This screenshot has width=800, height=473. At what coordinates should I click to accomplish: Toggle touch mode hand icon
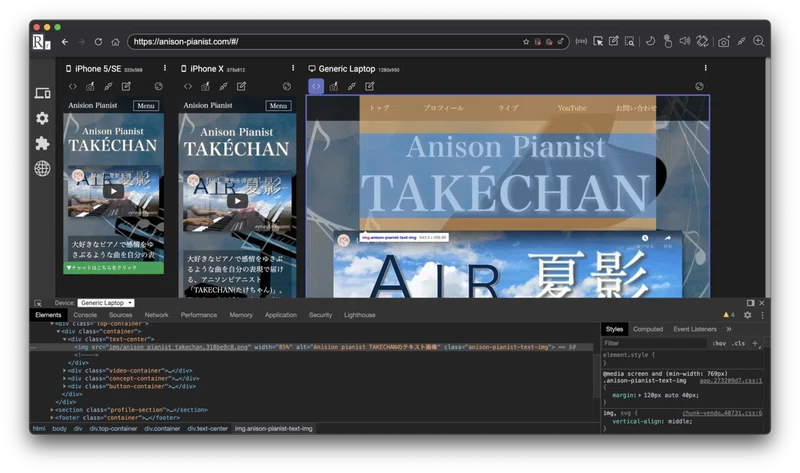click(667, 41)
